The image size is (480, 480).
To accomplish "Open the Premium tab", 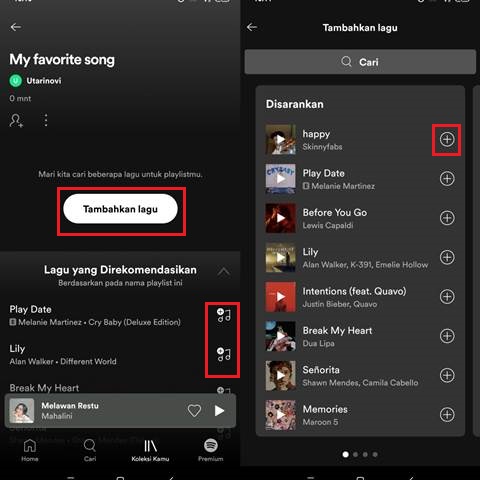I will click(x=211, y=450).
